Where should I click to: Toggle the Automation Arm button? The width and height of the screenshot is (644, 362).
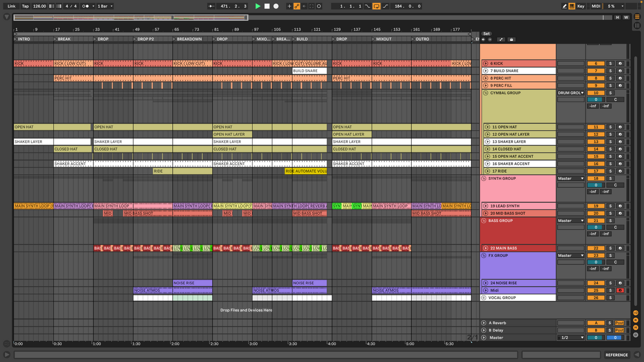(x=297, y=6)
